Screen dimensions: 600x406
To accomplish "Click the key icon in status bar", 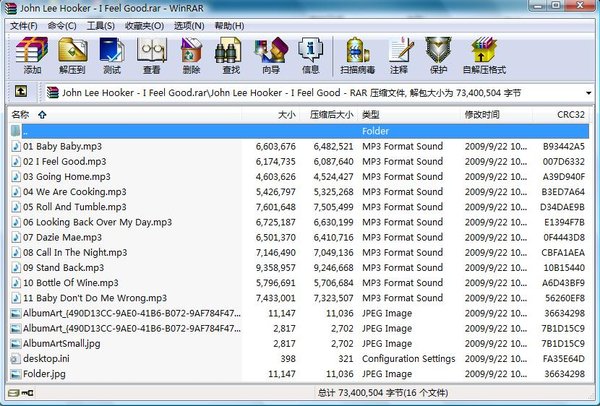I will click(28, 393).
